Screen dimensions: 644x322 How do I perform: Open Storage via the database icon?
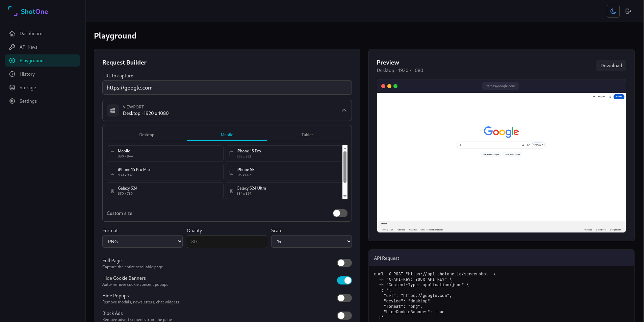pos(12,88)
